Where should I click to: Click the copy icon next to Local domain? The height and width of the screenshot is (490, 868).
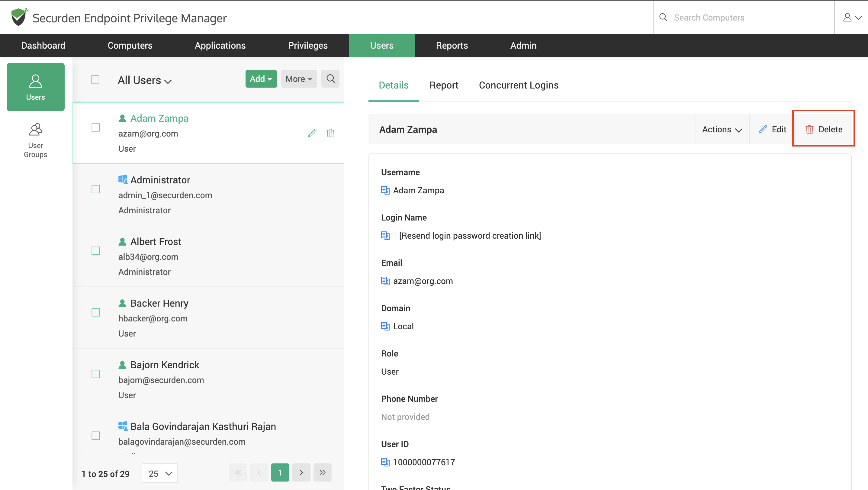tap(385, 326)
